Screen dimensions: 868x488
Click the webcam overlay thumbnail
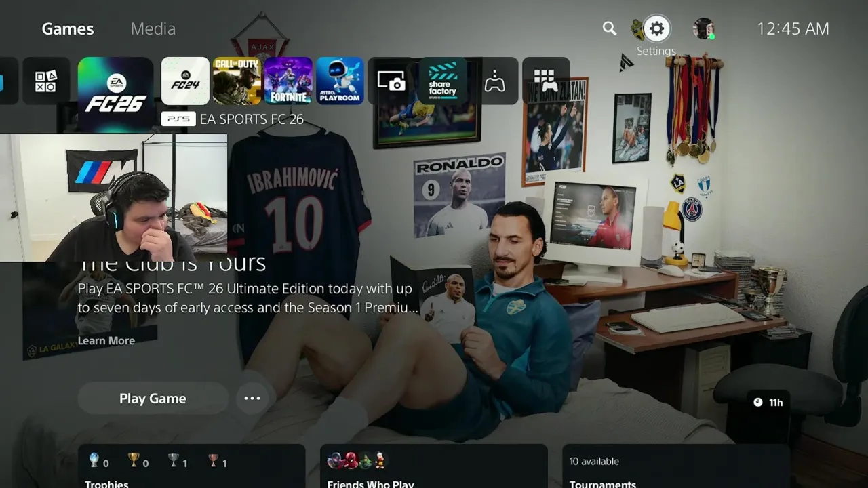click(x=113, y=197)
